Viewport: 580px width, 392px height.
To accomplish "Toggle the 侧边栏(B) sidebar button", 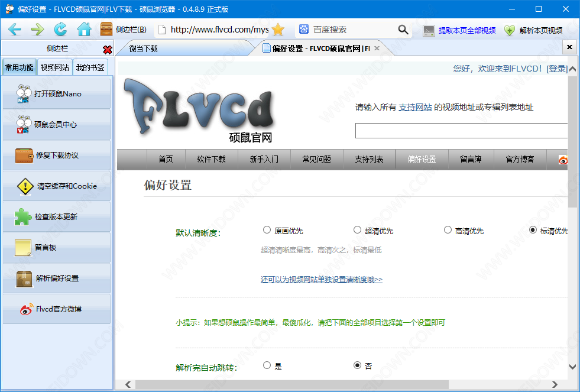I will (x=124, y=30).
